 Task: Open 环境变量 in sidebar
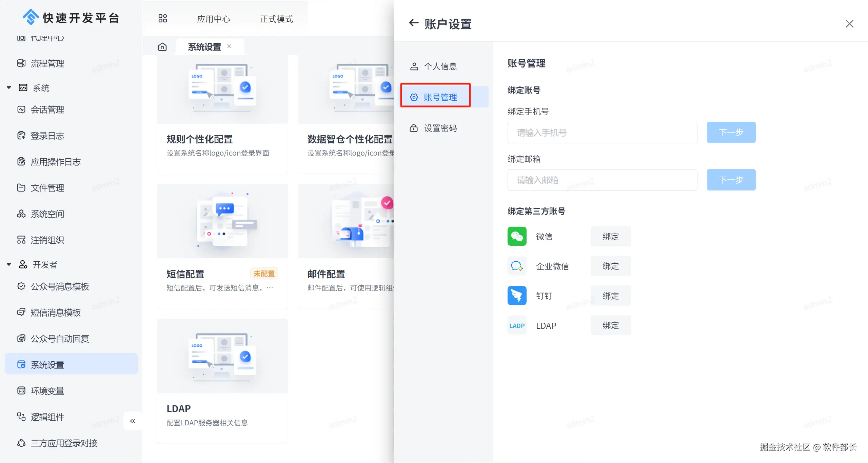click(x=47, y=391)
